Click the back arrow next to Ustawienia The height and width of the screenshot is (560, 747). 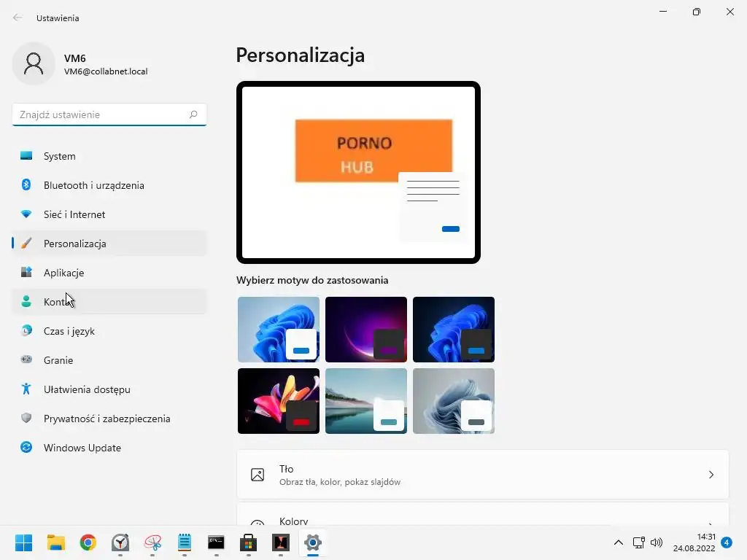(x=18, y=17)
